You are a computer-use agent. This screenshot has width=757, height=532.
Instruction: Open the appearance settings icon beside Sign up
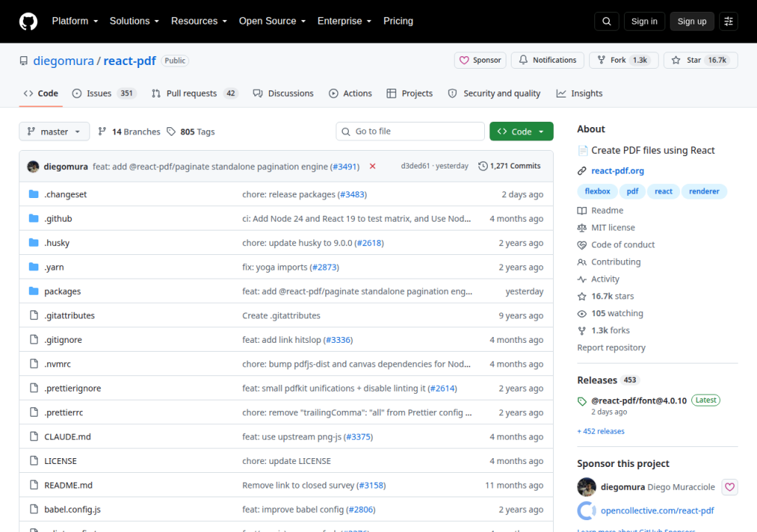(x=728, y=21)
